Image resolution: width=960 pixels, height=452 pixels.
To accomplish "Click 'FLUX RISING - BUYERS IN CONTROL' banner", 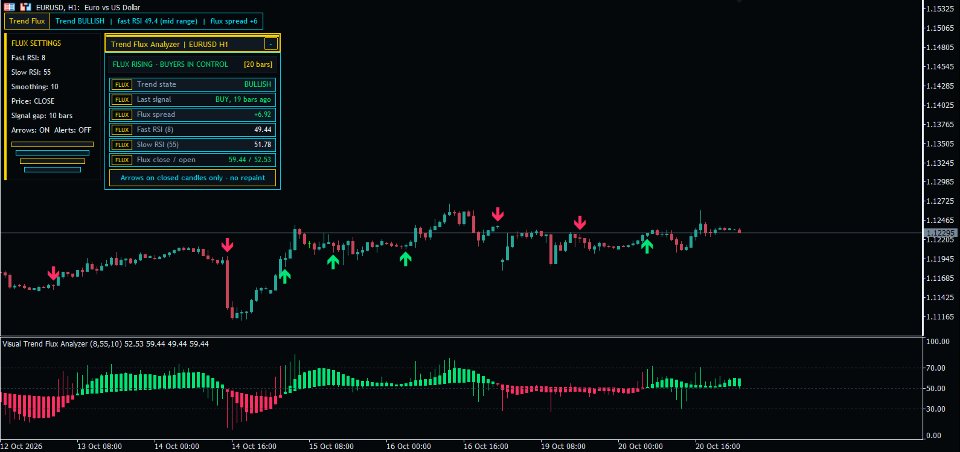I will click(170, 64).
